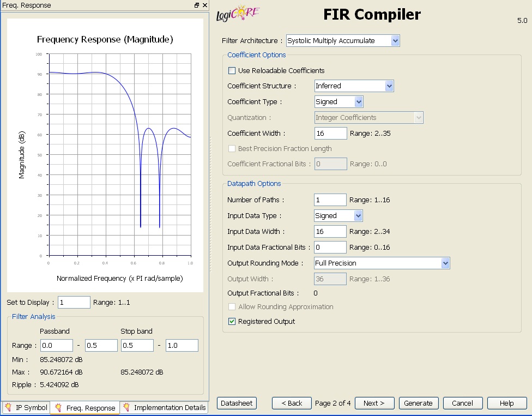Click the Ripple value 5.424092 dB
The height and width of the screenshot is (416, 532).
[59, 385]
